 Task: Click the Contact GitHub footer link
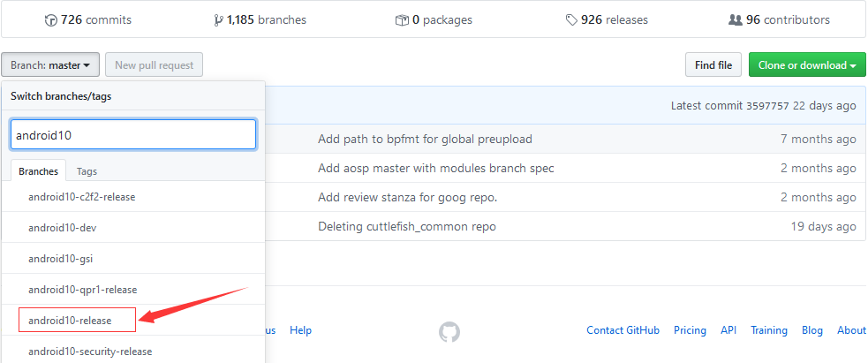[623, 330]
